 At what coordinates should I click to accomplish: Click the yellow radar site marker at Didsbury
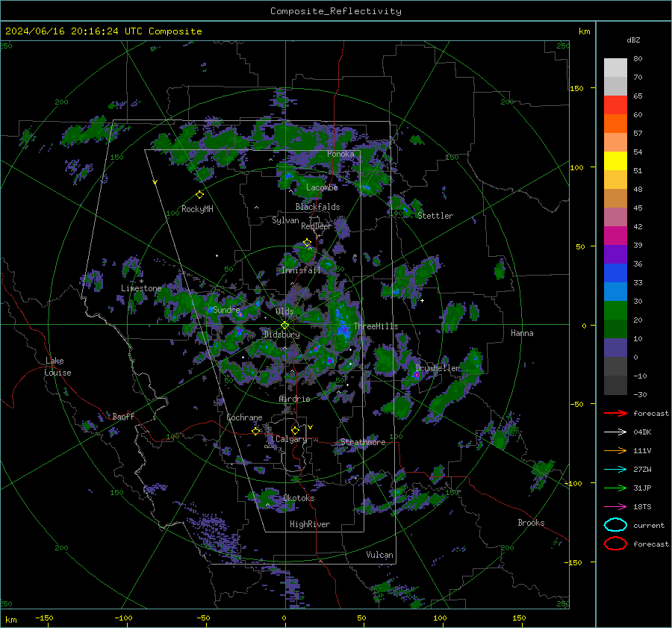click(x=285, y=326)
